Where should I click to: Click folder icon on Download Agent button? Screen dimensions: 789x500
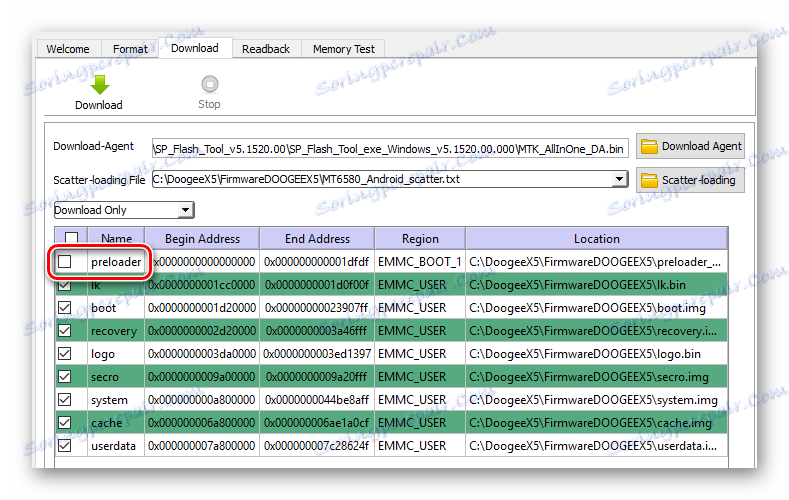[x=649, y=146]
